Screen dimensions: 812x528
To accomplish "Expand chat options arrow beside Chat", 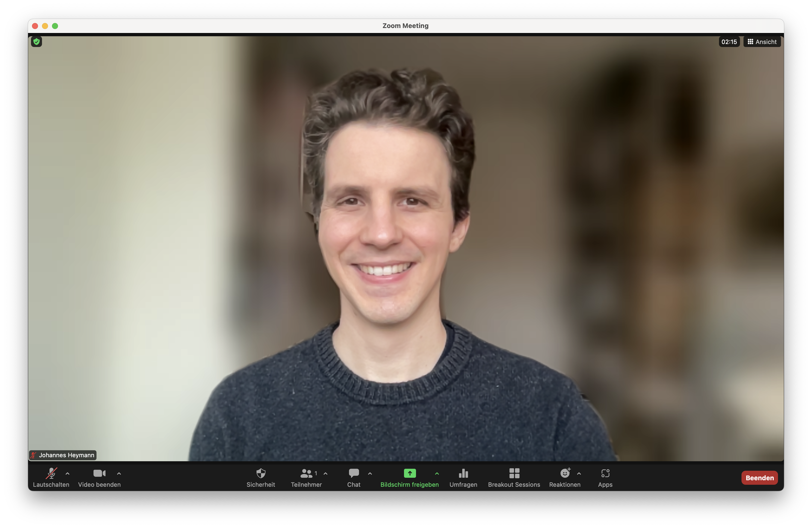I will coord(370,473).
